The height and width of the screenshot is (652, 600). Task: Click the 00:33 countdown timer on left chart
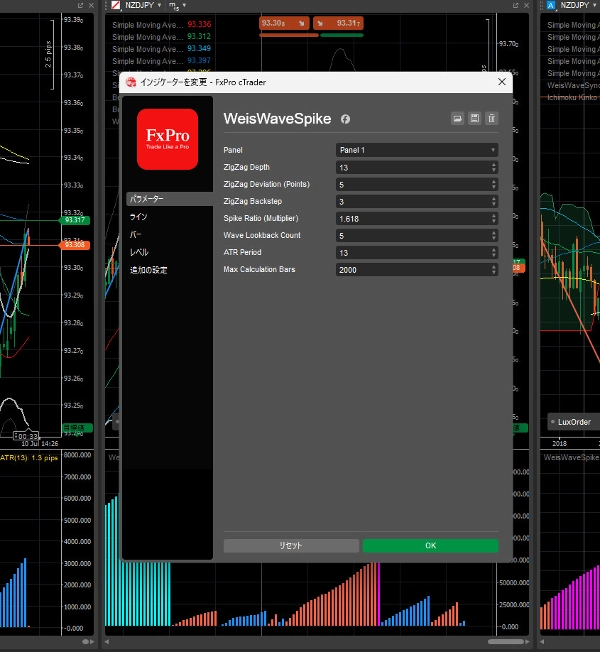[x=26, y=436]
